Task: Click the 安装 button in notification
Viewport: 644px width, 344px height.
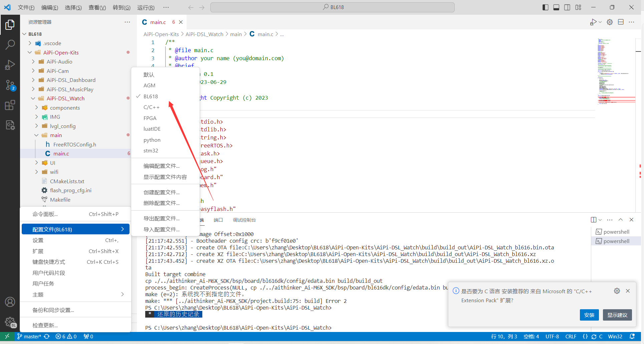Action: click(589, 315)
